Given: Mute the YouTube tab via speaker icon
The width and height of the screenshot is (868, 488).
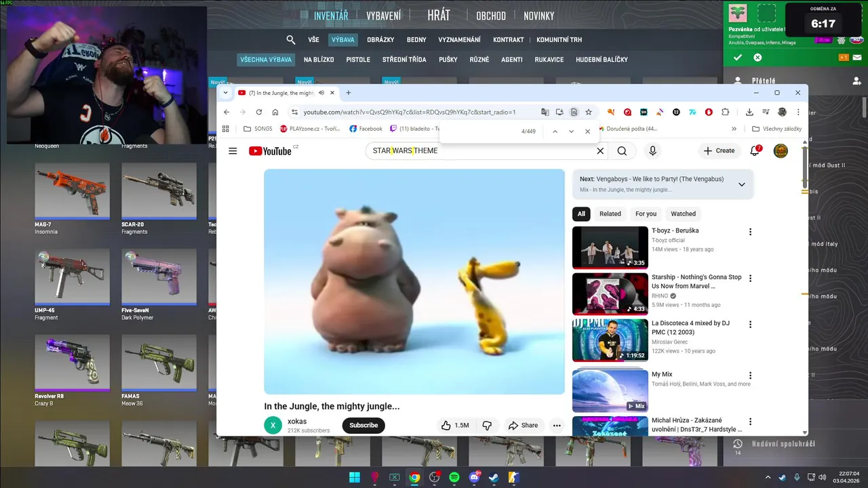Looking at the screenshot, I should pos(321,93).
